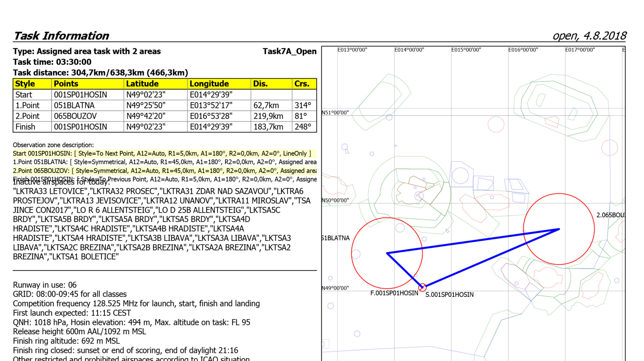The image size is (644, 361).
Task: Click the small red start circle at Hosin
Action: 423,287
